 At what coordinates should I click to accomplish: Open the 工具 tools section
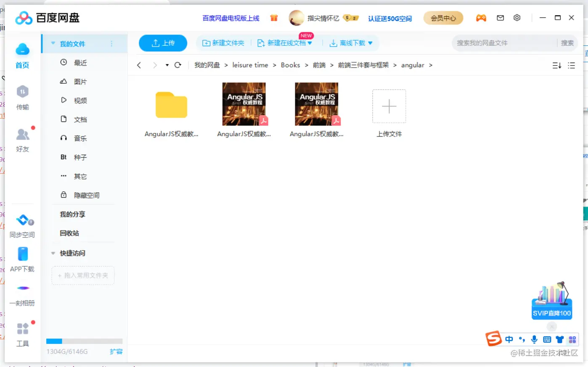(22, 335)
